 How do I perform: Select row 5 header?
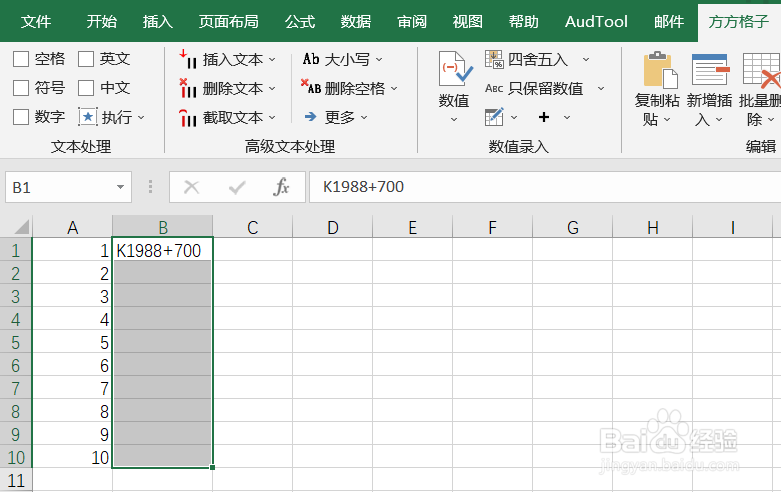click(x=16, y=343)
